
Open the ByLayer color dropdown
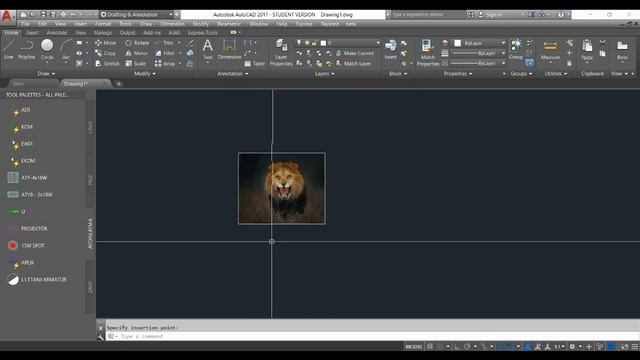[x=480, y=43]
